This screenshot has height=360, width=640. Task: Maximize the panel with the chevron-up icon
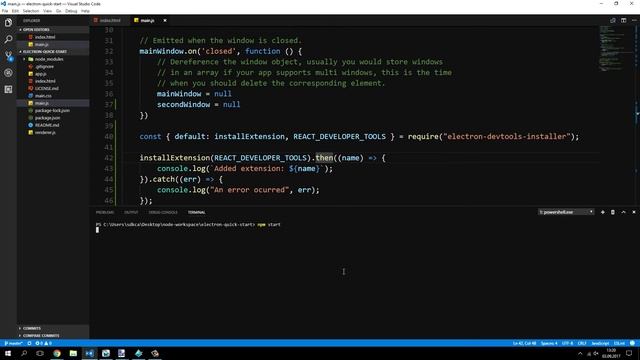[x=623, y=212]
